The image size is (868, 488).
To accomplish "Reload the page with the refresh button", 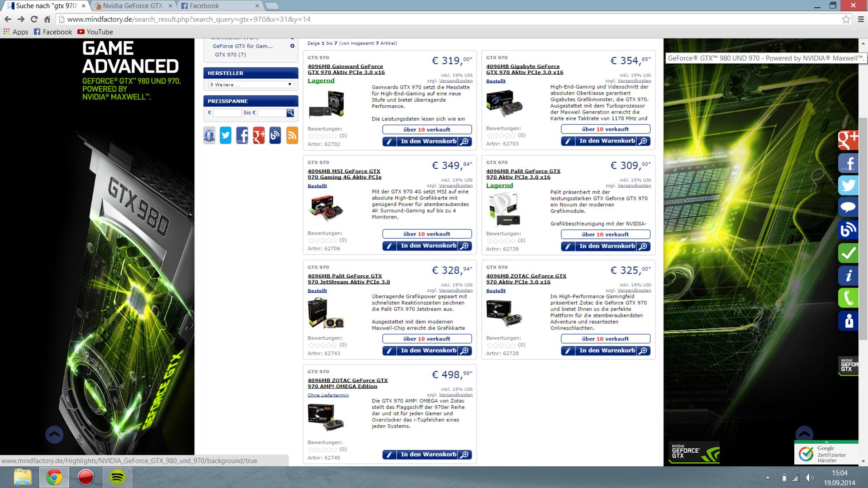I will (34, 19).
